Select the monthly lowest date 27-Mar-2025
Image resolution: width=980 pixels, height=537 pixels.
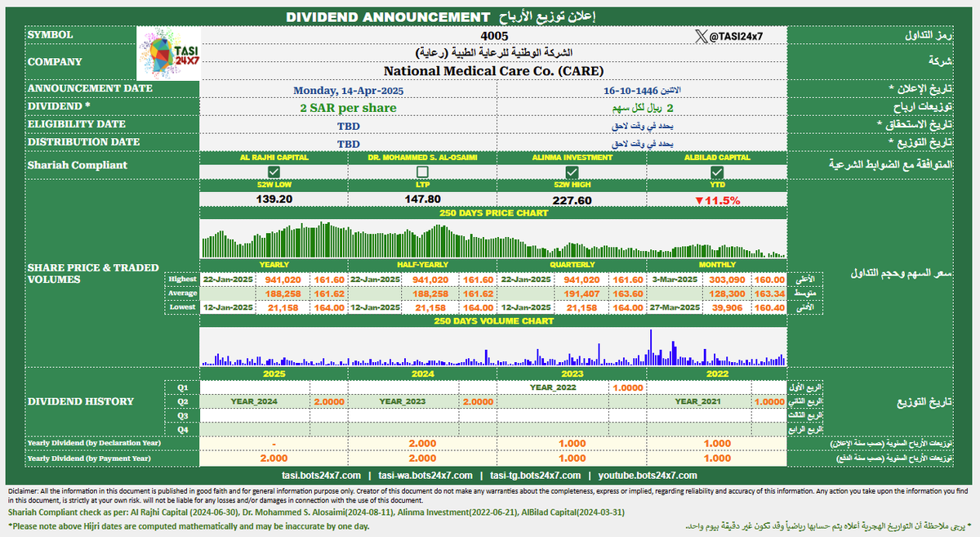tap(675, 307)
